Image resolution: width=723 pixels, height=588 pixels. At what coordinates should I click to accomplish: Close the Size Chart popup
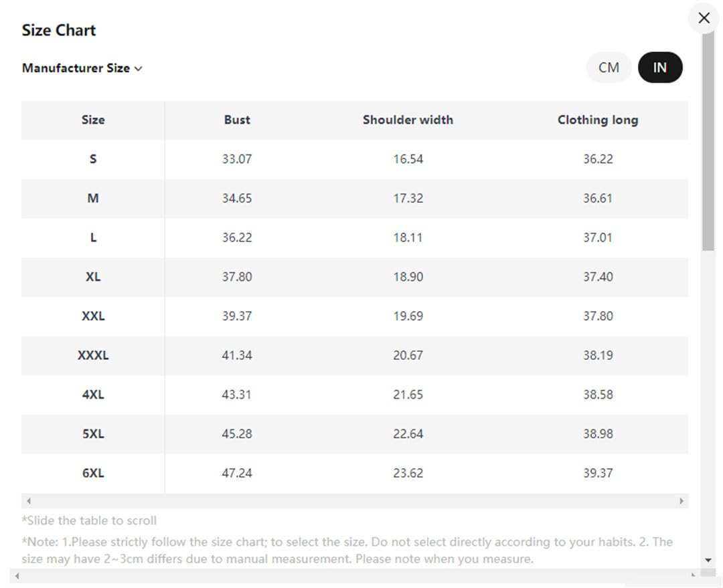click(704, 19)
